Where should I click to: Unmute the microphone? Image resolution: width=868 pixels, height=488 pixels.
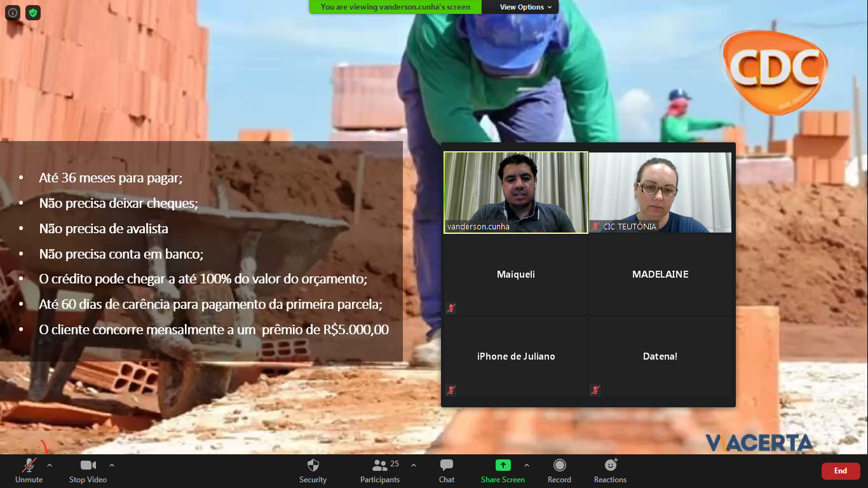pos(29,471)
